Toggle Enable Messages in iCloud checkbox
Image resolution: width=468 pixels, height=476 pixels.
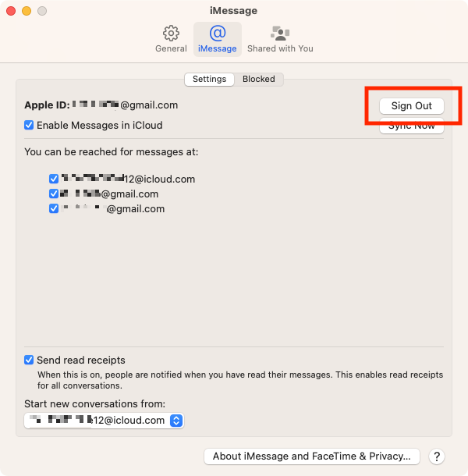tap(29, 125)
